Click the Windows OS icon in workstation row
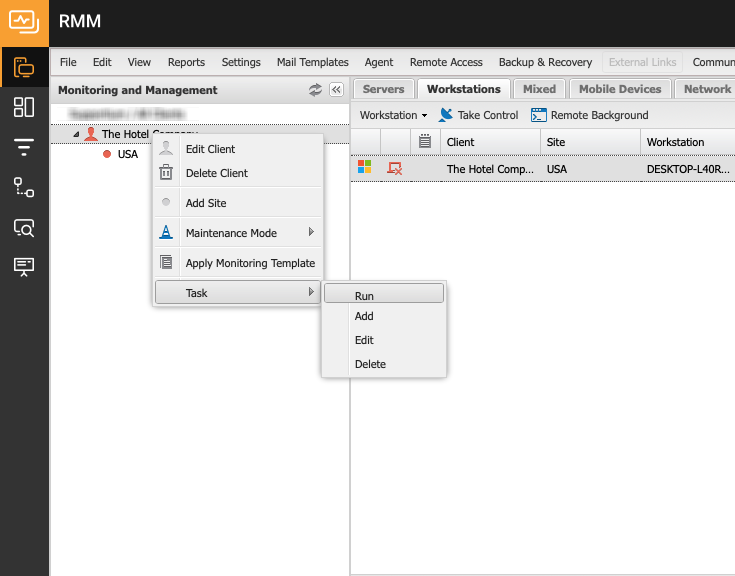The image size is (735, 576). [x=365, y=167]
